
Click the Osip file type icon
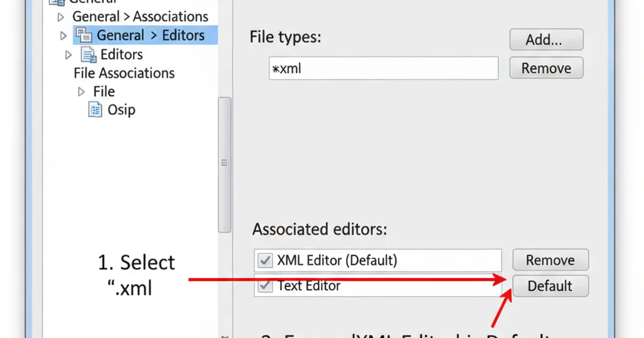point(96,109)
